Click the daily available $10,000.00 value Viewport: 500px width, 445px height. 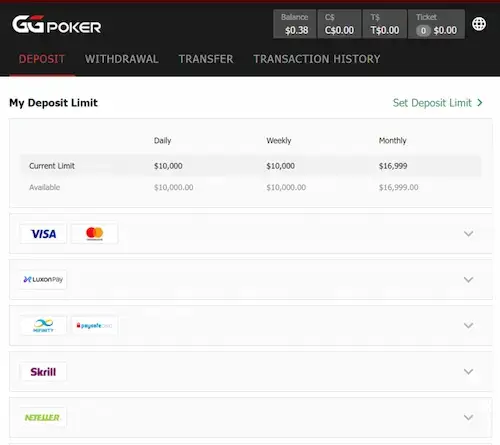point(173,187)
